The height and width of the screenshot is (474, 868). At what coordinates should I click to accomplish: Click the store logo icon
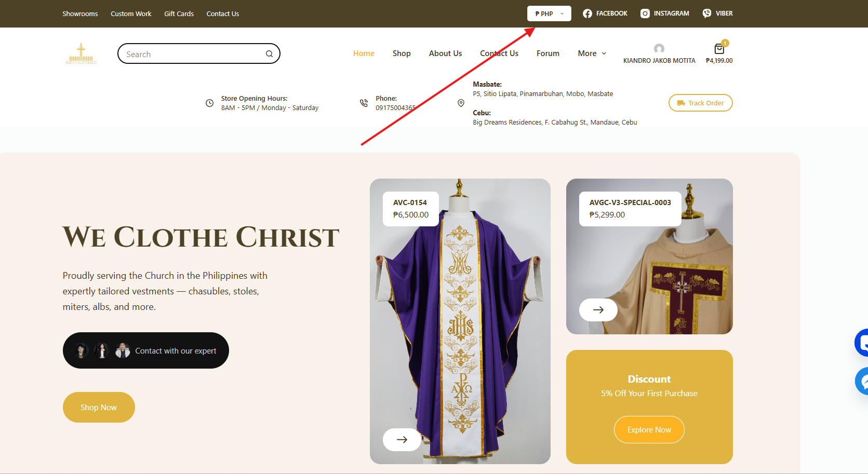(x=81, y=54)
